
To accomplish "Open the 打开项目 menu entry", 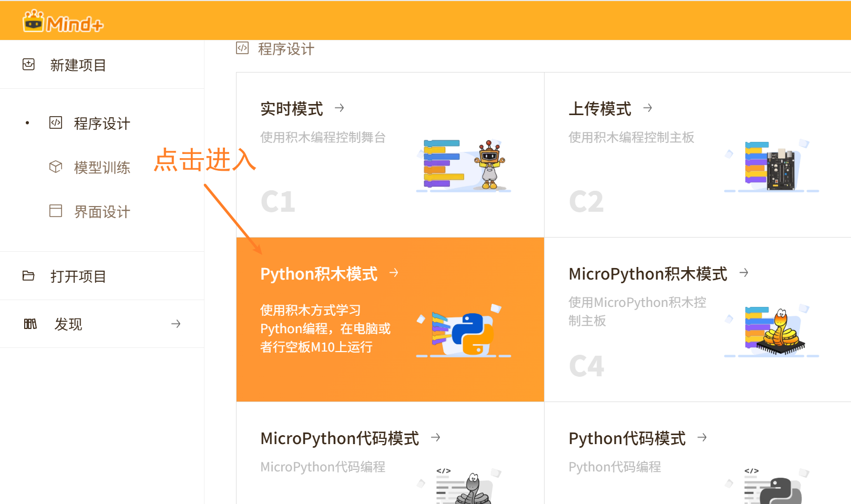I will pos(78,276).
